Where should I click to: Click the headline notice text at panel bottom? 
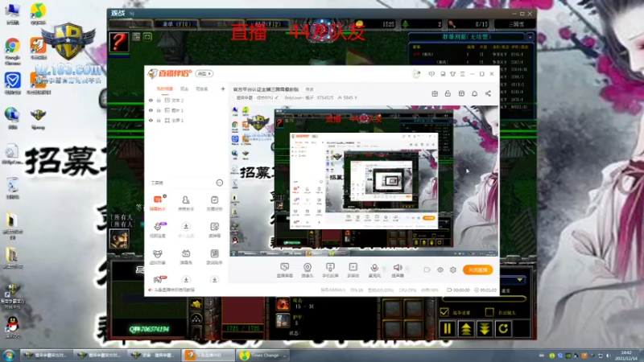[x=174, y=290]
